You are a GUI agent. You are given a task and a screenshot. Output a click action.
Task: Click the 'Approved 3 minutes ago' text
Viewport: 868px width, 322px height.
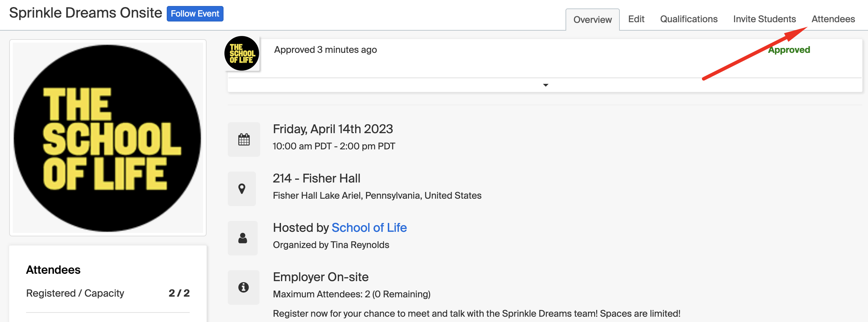[325, 50]
